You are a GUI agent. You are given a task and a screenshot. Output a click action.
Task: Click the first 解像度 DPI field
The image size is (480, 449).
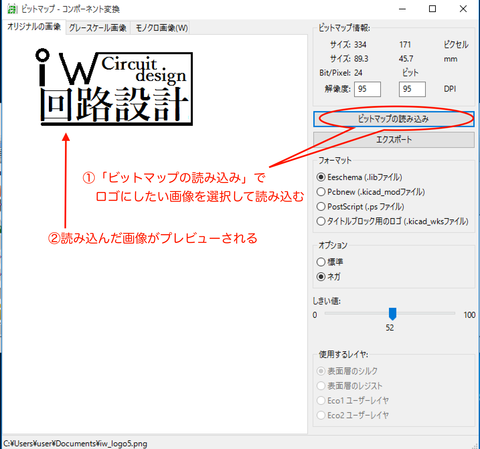[x=367, y=89]
